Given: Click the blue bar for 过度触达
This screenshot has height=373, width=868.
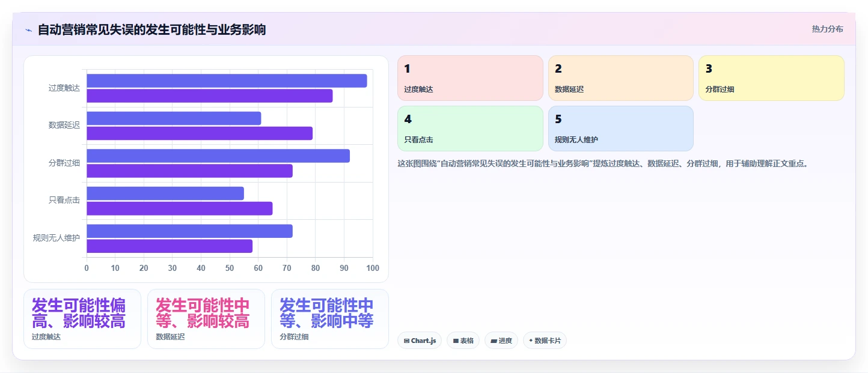Looking at the screenshot, I should 227,81.
